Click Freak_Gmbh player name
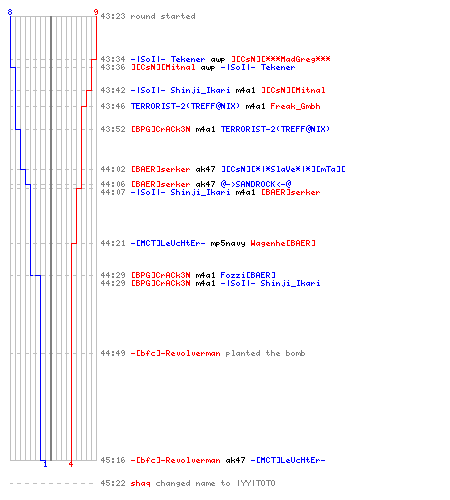 click(295, 106)
